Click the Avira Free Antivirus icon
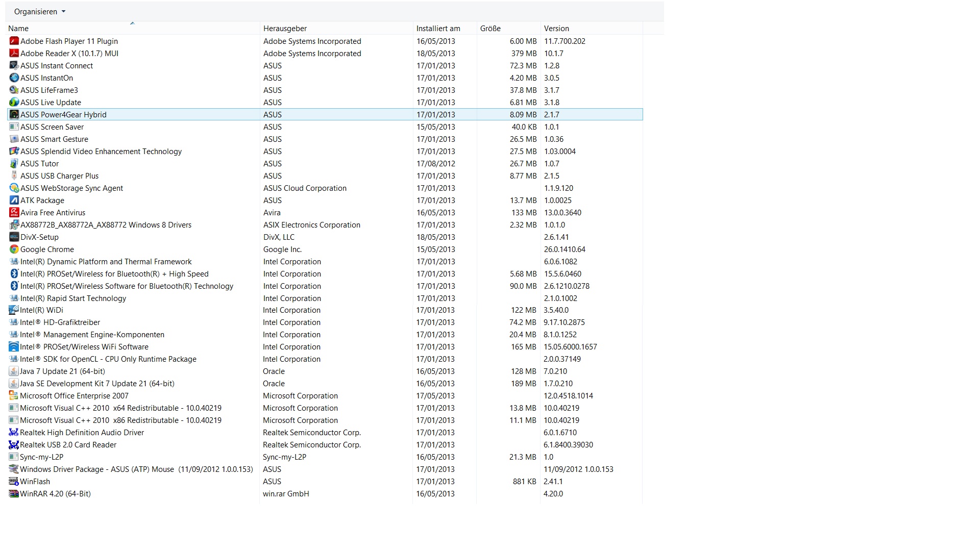 tap(14, 212)
